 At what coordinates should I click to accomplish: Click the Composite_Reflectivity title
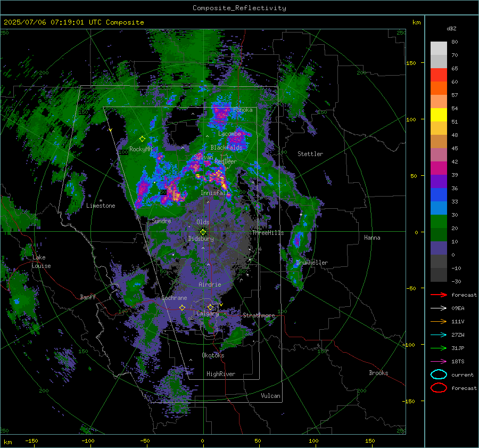239,8
